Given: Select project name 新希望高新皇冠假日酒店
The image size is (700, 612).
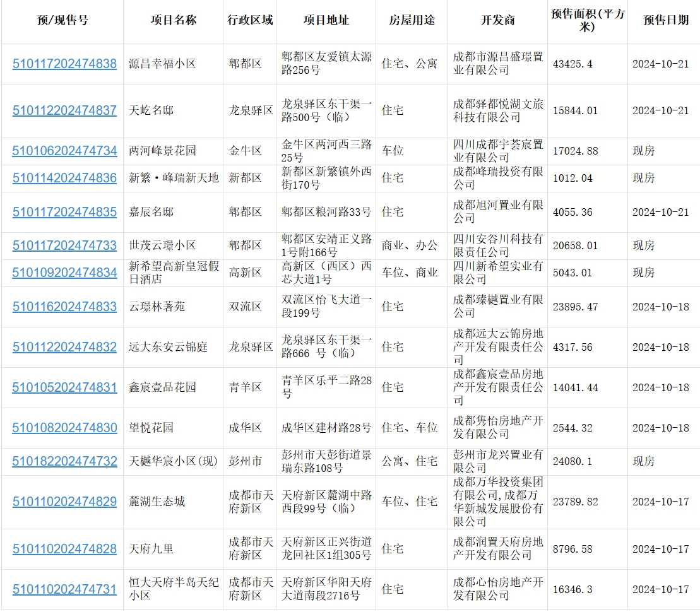Looking at the screenshot, I should pos(174,273).
